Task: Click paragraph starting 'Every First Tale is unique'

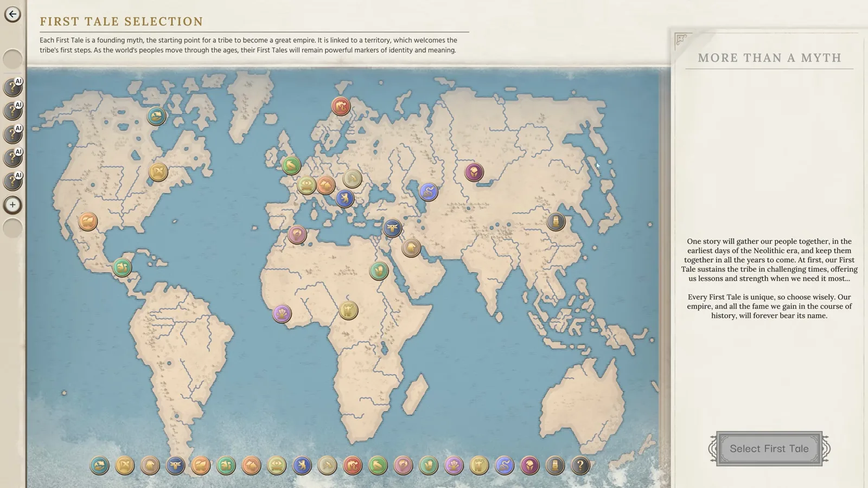Action: (x=769, y=306)
